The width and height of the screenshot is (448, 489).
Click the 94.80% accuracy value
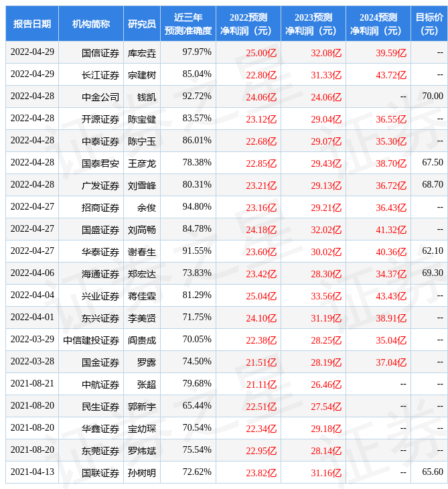point(197,206)
